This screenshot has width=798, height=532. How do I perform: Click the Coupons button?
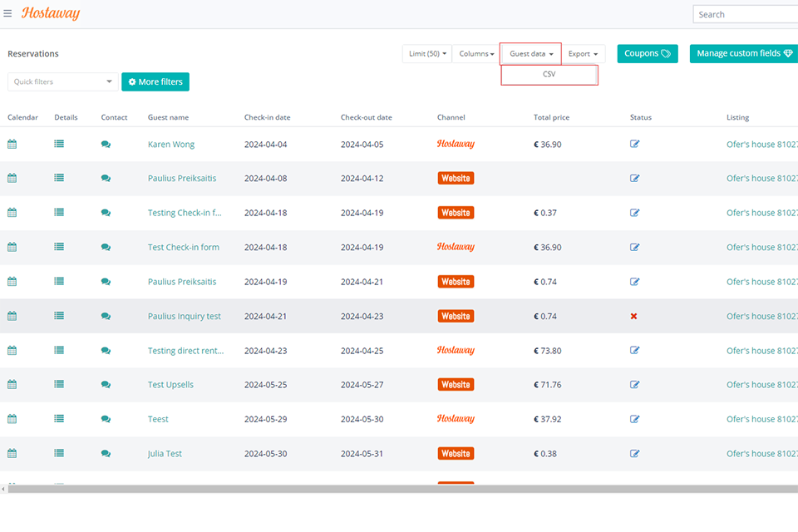coord(648,53)
